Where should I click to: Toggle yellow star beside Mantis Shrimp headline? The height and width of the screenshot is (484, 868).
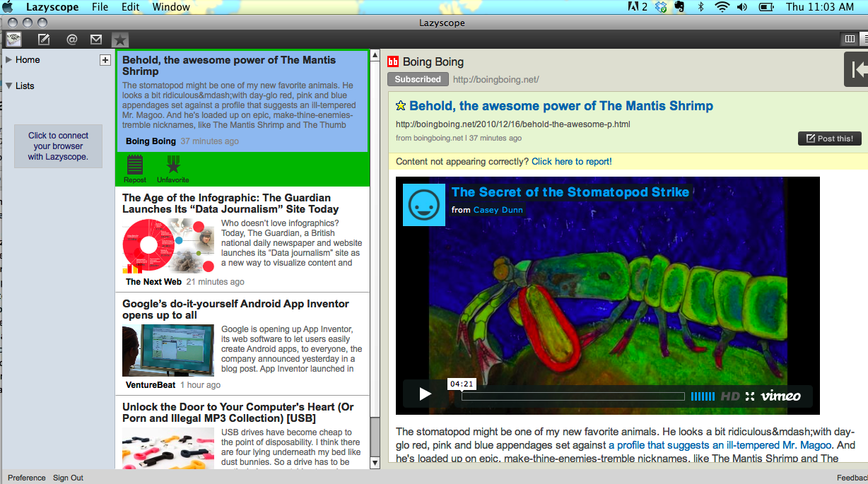click(x=401, y=106)
